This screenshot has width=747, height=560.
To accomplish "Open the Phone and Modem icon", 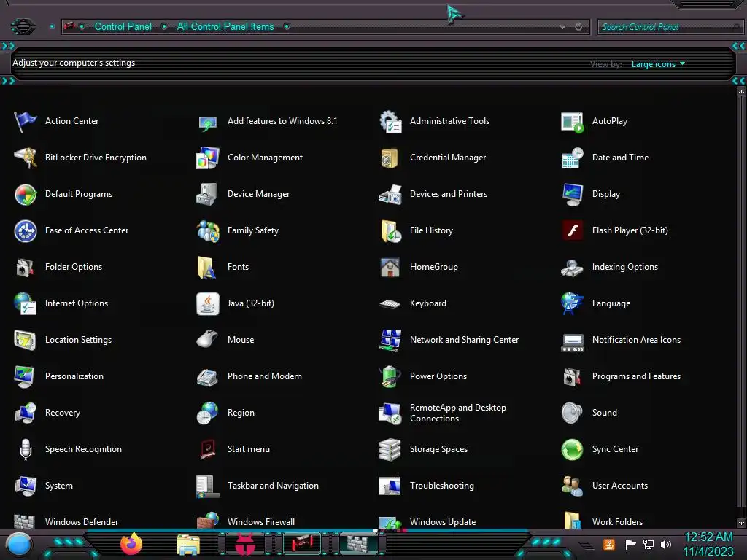I will [208, 377].
